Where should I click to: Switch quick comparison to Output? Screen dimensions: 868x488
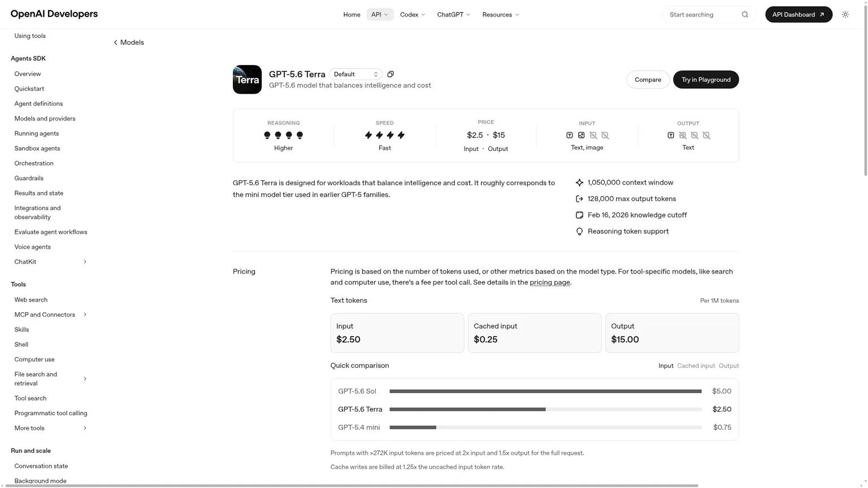[728, 366]
